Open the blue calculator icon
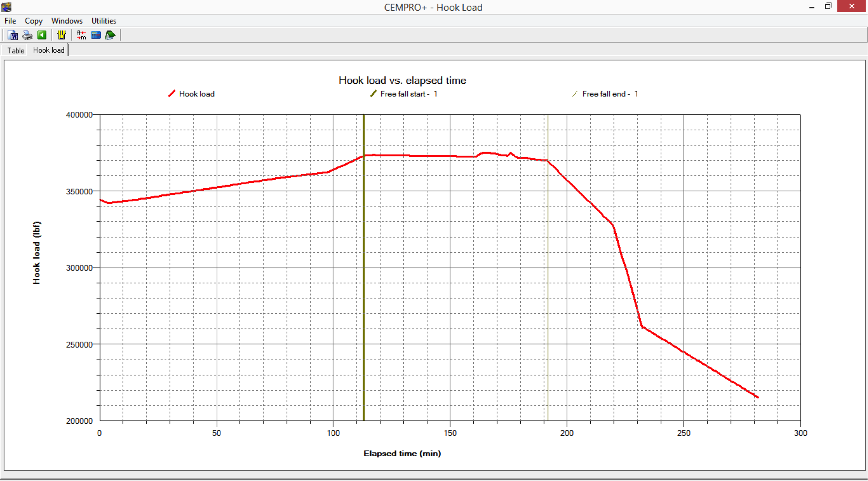 click(x=96, y=35)
